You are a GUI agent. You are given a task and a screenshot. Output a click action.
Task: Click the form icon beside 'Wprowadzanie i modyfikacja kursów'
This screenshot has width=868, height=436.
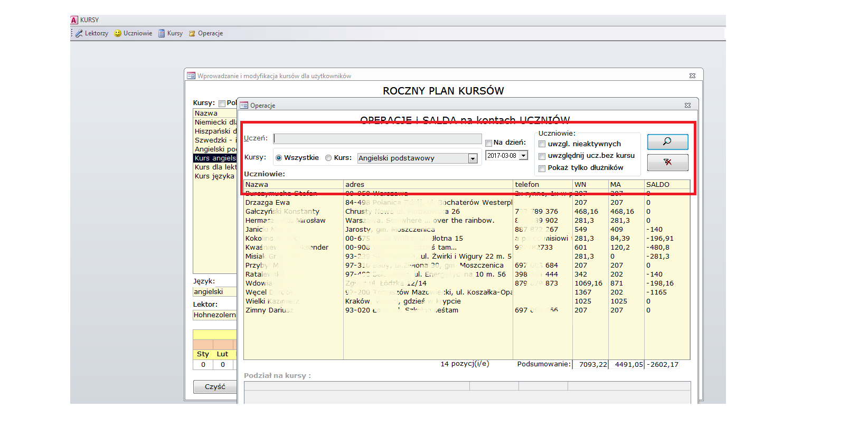pos(191,76)
